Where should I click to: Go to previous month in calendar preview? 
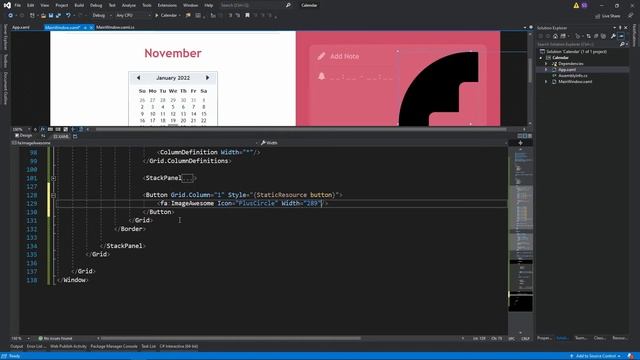pyautogui.click(x=138, y=78)
